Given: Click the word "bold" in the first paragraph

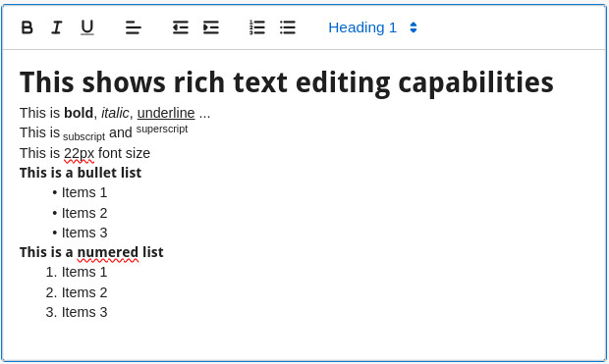Looking at the screenshot, I should pyautogui.click(x=79, y=113).
